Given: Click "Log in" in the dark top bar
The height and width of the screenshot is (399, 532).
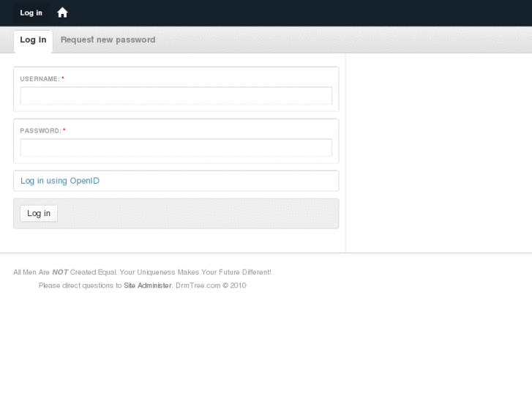Looking at the screenshot, I should 31,12.
